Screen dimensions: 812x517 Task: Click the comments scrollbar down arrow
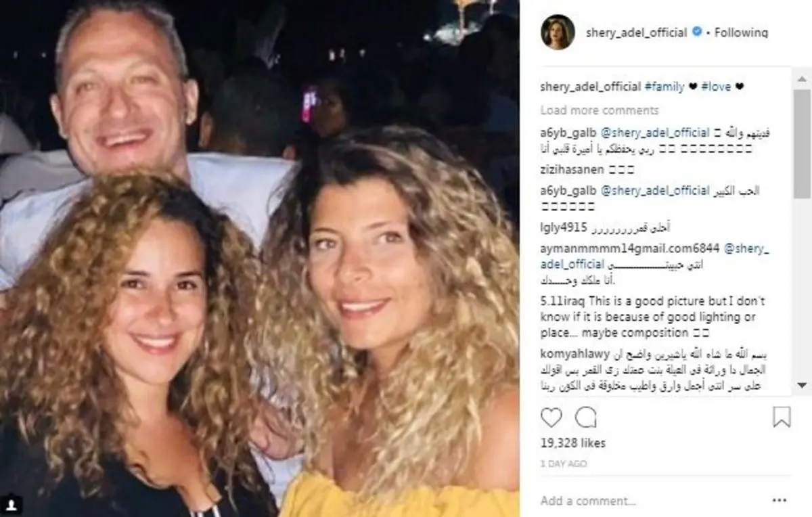[x=803, y=385]
